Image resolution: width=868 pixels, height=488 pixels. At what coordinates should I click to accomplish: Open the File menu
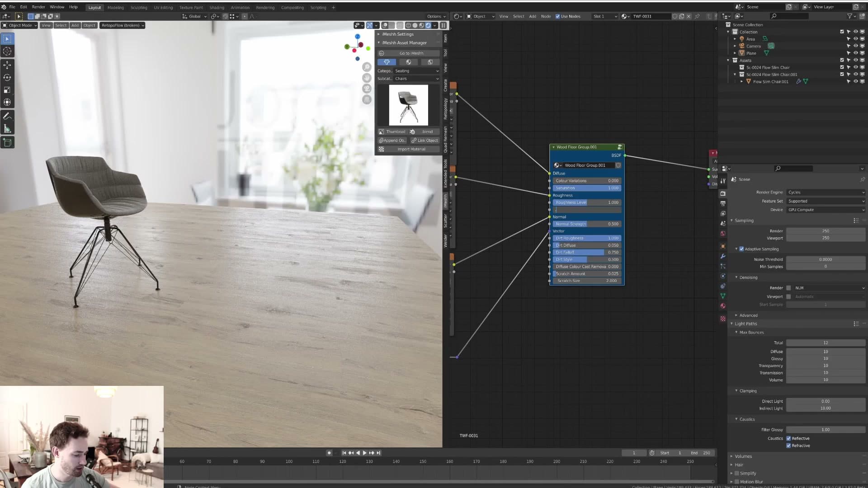tap(12, 7)
